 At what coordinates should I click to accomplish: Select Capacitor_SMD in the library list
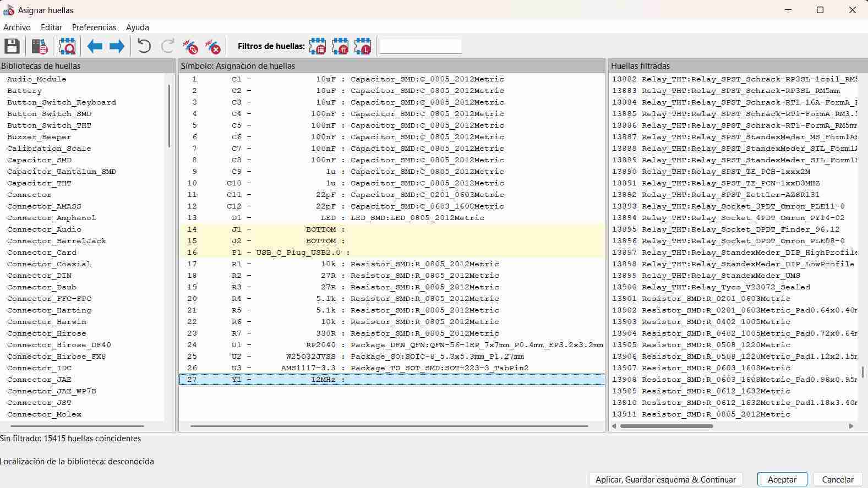[39, 160]
